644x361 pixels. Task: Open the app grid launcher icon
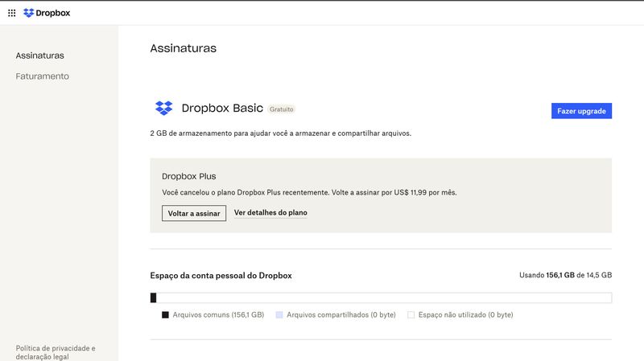tap(11, 13)
